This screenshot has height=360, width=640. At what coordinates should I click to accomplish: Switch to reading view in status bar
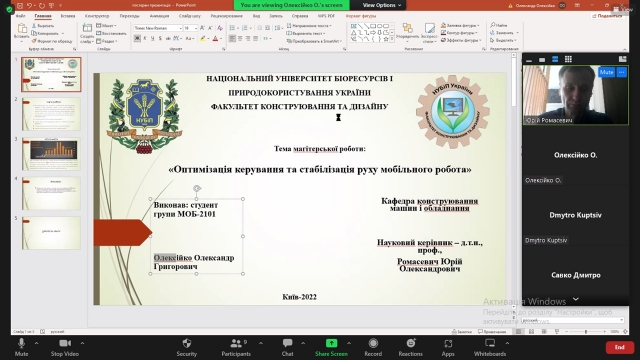pyautogui.click(x=544, y=331)
